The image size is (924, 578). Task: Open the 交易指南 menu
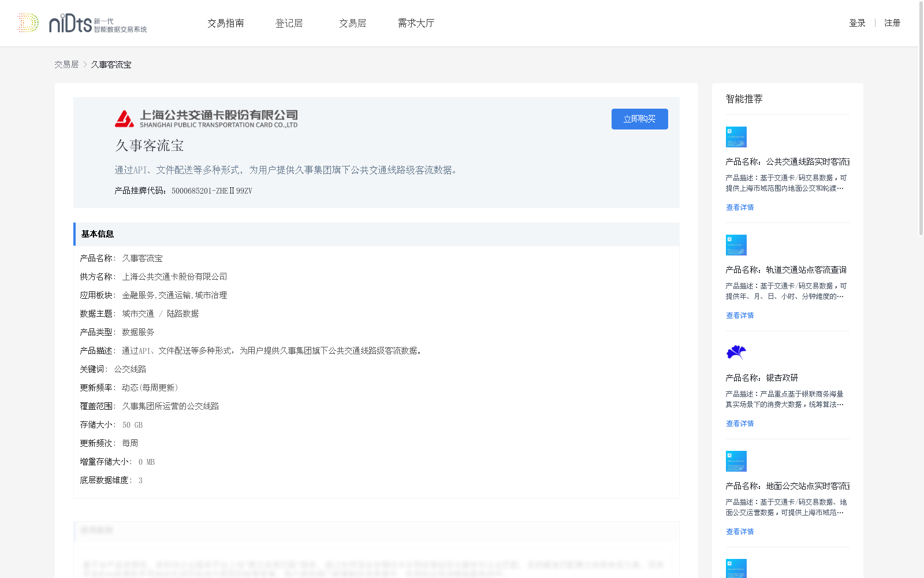tap(226, 23)
